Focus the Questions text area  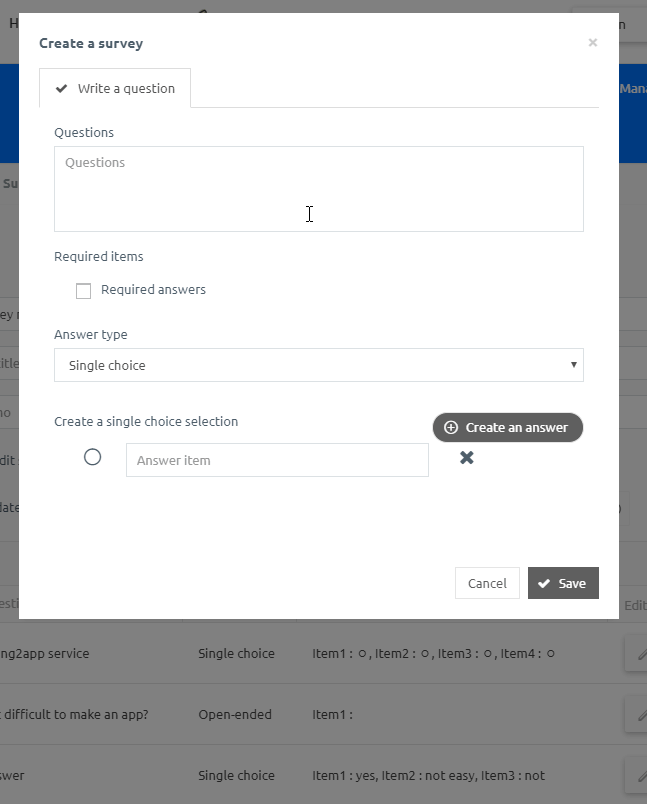318,188
